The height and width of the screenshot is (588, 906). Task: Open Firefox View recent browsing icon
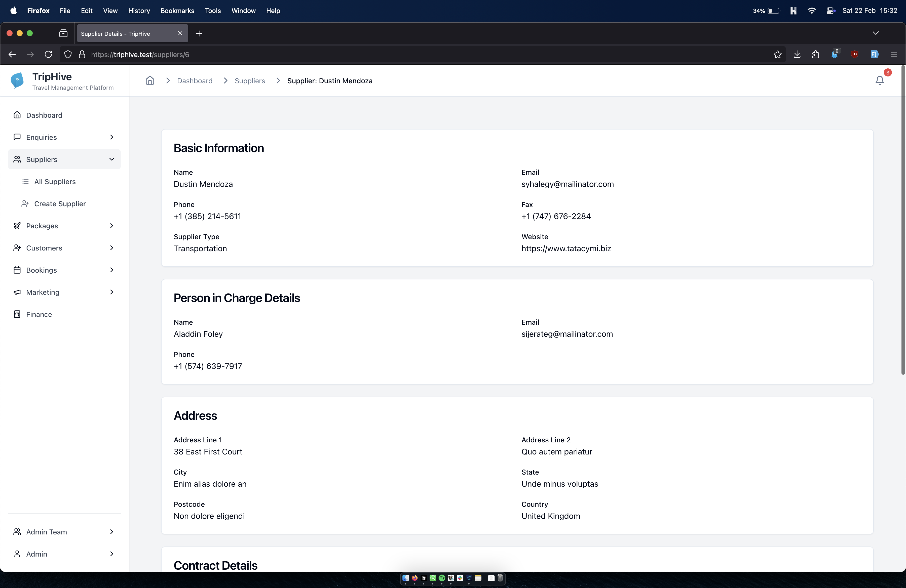pyautogui.click(x=64, y=33)
